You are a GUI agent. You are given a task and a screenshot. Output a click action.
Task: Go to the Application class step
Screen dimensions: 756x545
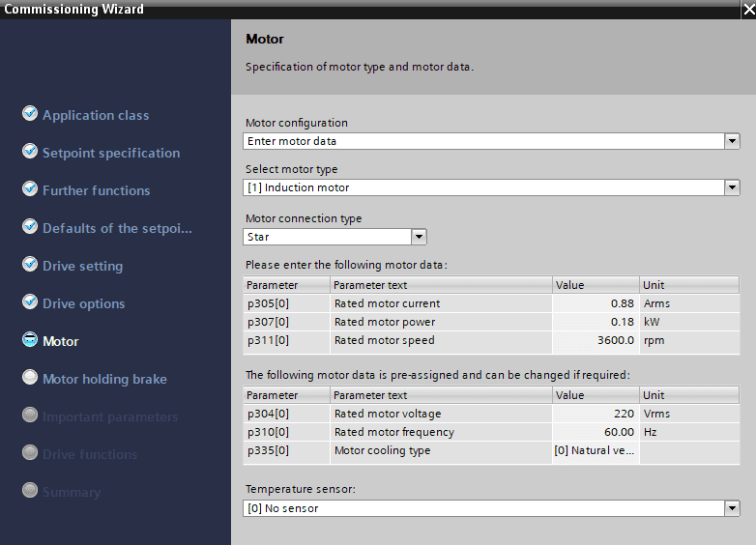(x=96, y=115)
